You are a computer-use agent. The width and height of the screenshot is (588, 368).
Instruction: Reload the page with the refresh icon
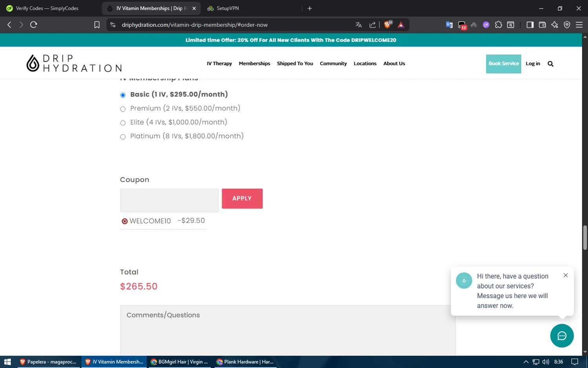34,25
